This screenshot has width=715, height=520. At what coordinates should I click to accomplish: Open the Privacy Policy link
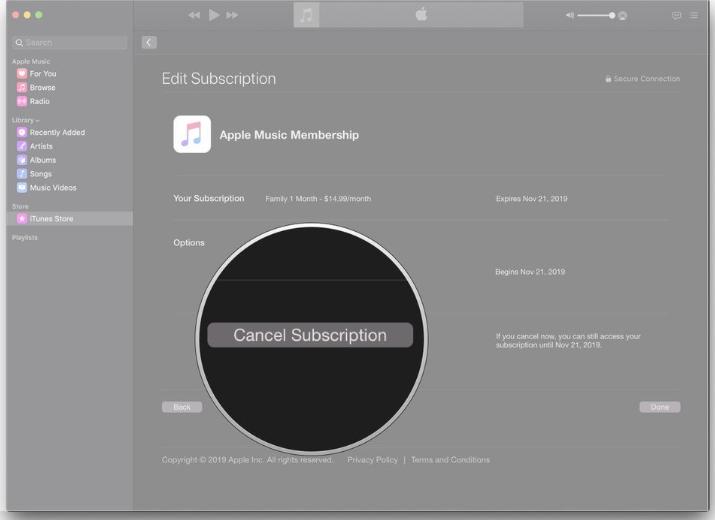[x=372, y=460]
